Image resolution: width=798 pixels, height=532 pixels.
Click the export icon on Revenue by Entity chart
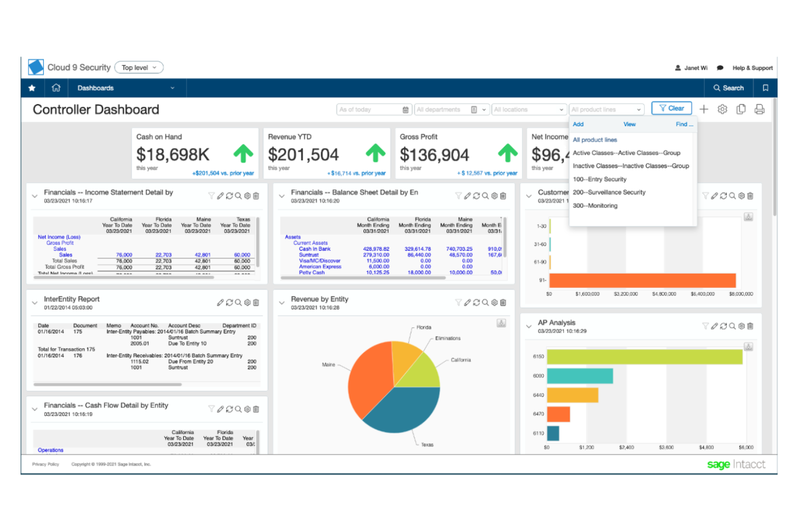pyautogui.click(x=501, y=323)
